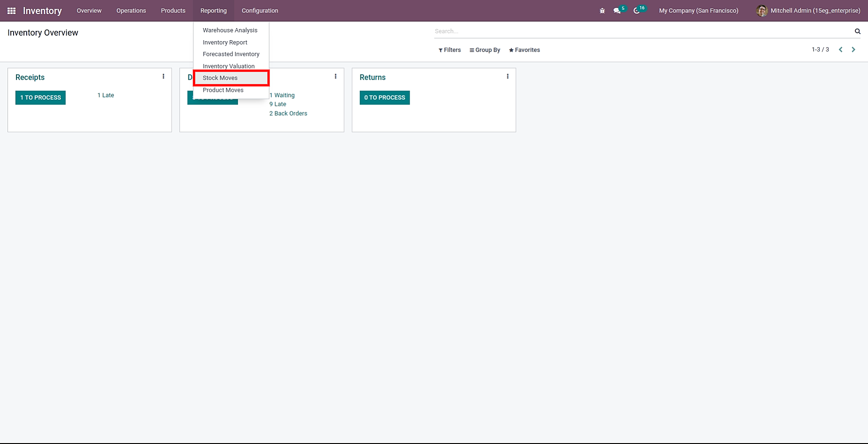Go to the previous page arrow
This screenshot has height=444, width=868.
click(841, 50)
